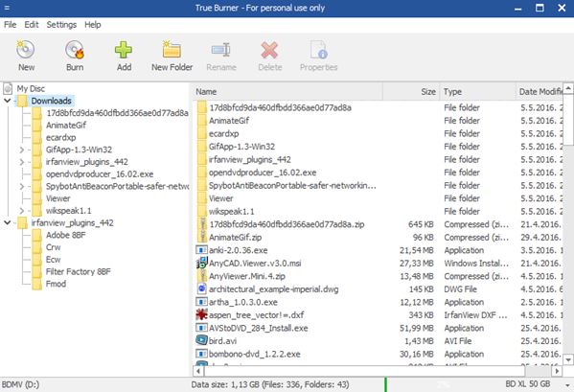Sort by the Size column header
The width and height of the screenshot is (574, 392).
[x=411, y=91]
